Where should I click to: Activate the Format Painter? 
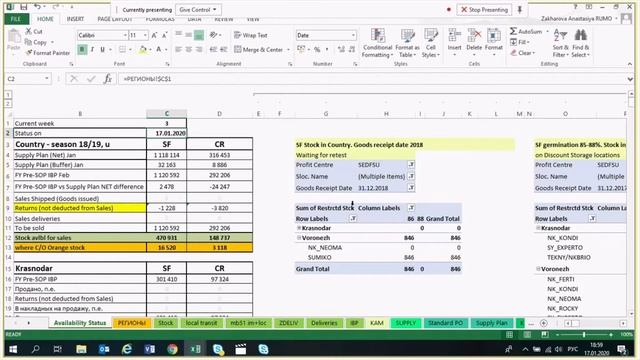(48, 53)
